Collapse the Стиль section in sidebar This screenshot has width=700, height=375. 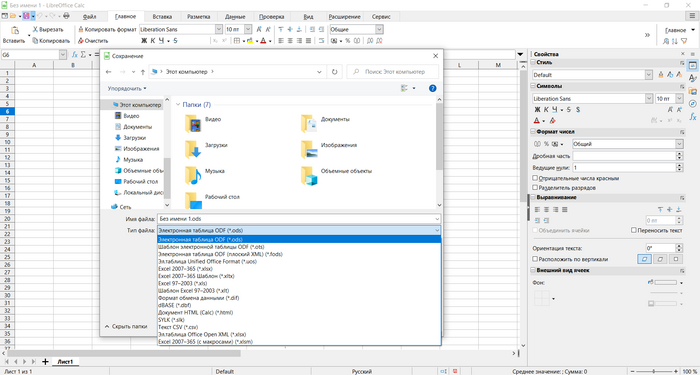pos(533,62)
